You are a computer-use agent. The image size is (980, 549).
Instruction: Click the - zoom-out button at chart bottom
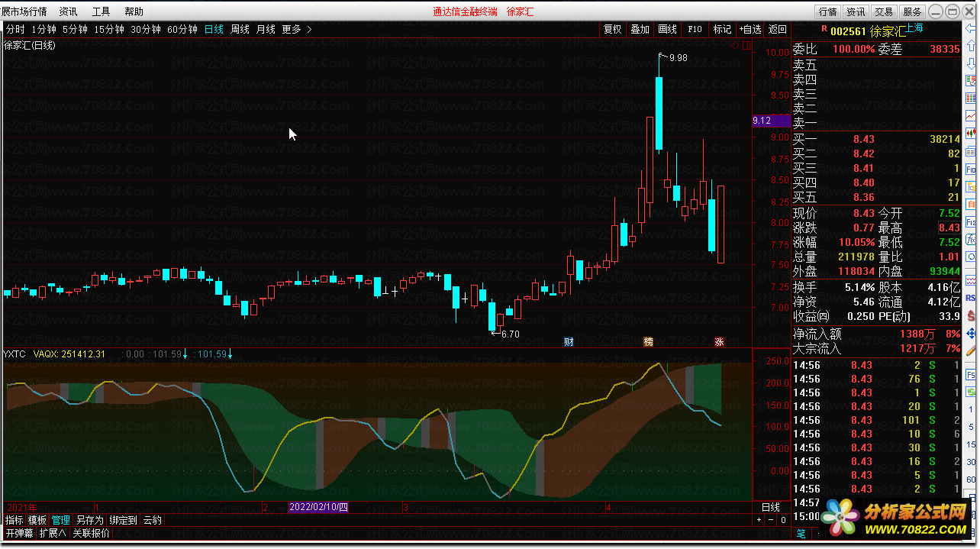point(771,520)
